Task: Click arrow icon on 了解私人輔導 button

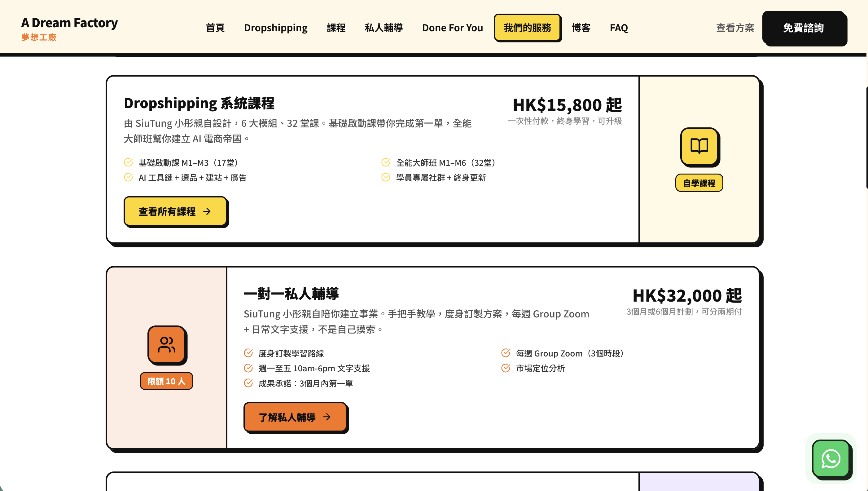Action: pyautogui.click(x=327, y=417)
